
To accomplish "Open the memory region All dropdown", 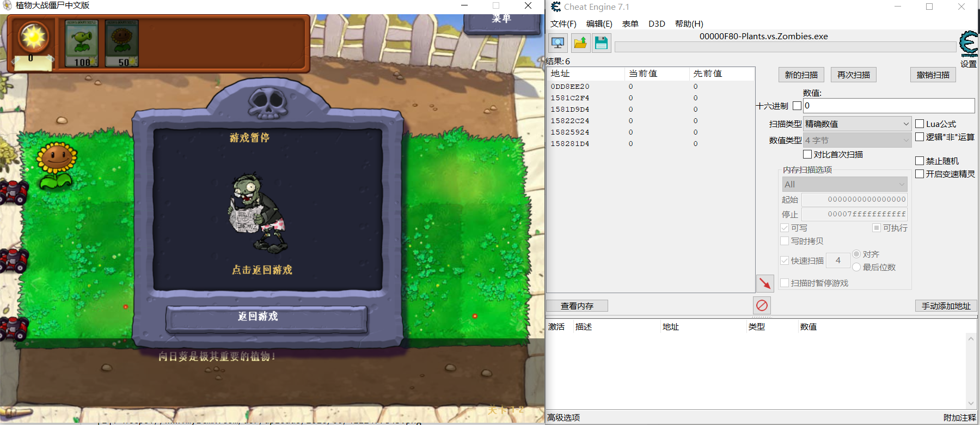I will point(845,184).
